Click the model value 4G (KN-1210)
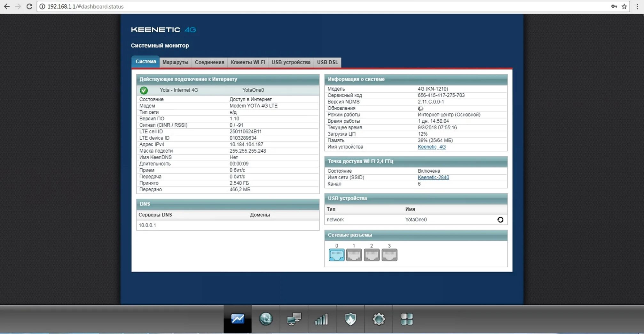 coord(433,89)
